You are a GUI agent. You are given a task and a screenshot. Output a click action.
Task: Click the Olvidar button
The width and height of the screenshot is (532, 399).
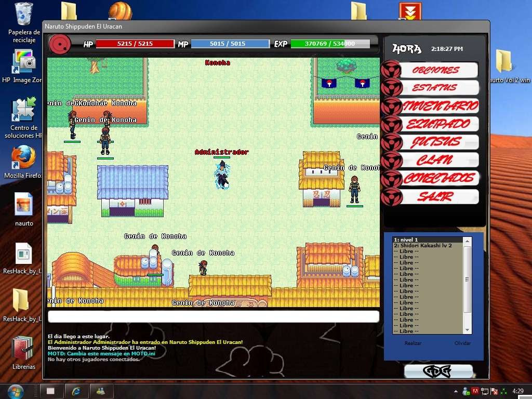[462, 343]
